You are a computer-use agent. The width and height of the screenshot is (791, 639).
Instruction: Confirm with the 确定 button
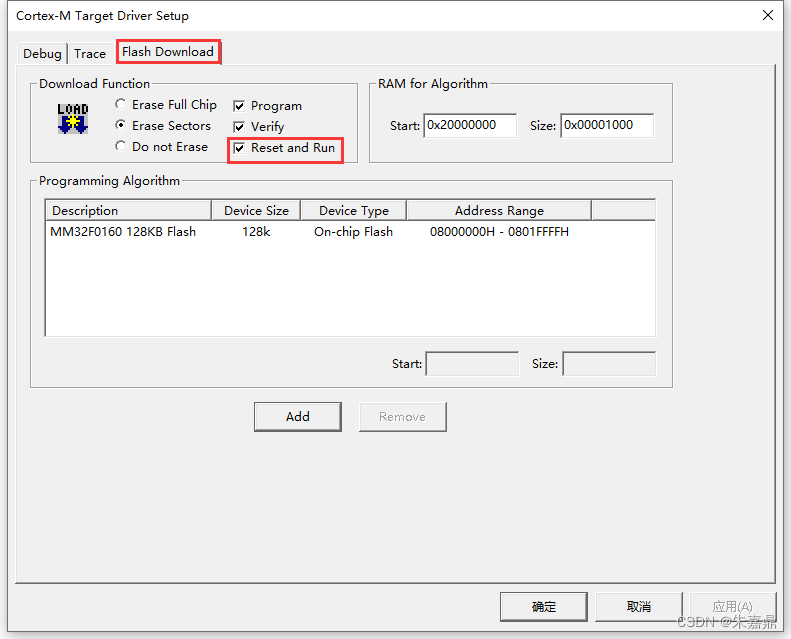[544, 607]
